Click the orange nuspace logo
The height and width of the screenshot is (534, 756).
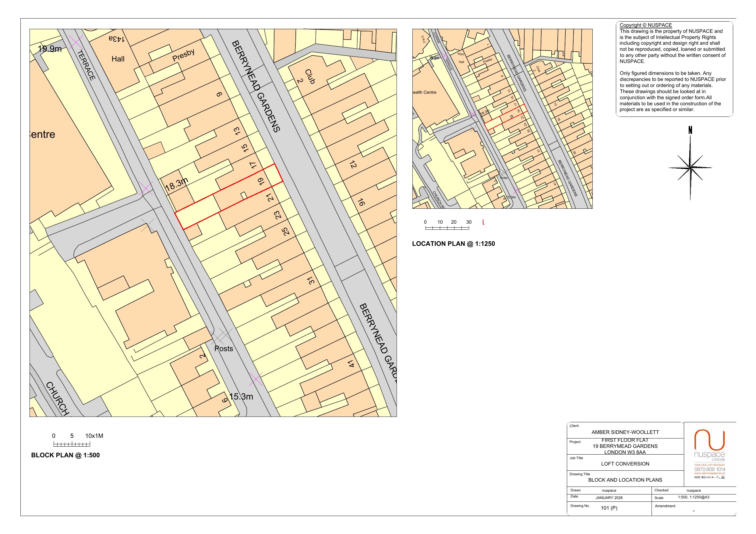pyautogui.click(x=709, y=440)
